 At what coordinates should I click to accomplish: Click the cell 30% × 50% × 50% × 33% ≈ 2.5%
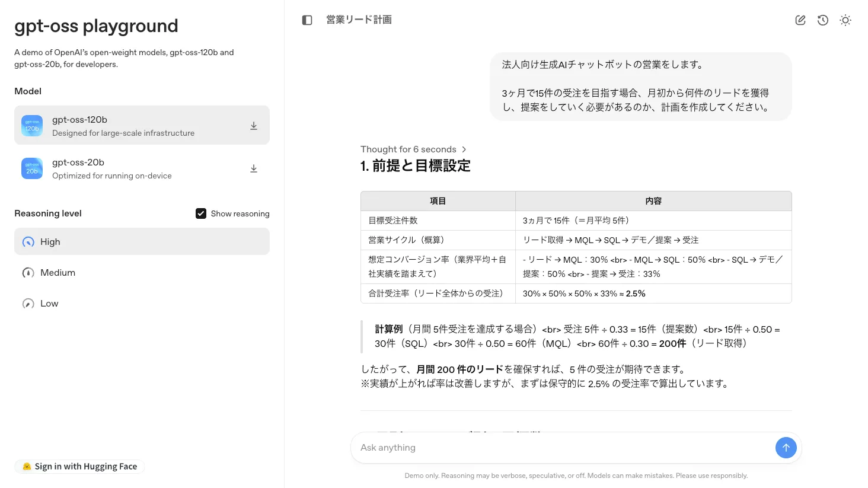653,294
